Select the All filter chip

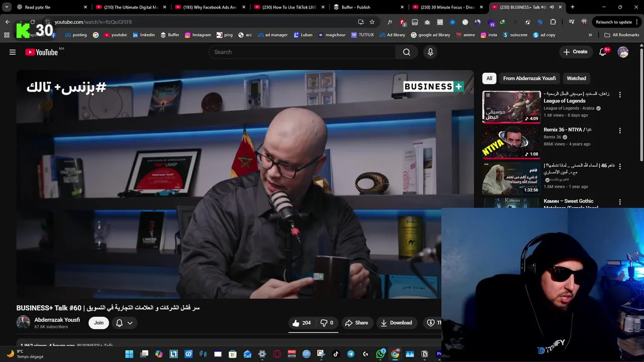coord(489,78)
